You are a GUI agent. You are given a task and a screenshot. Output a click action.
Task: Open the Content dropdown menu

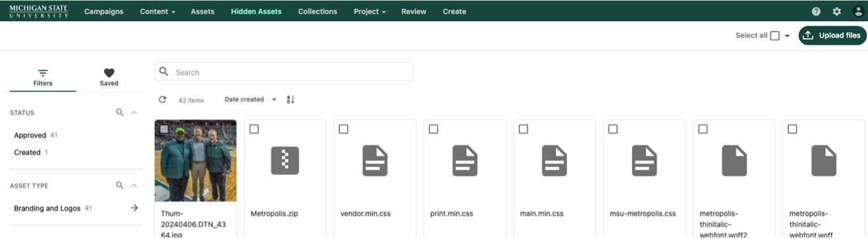pos(157,11)
